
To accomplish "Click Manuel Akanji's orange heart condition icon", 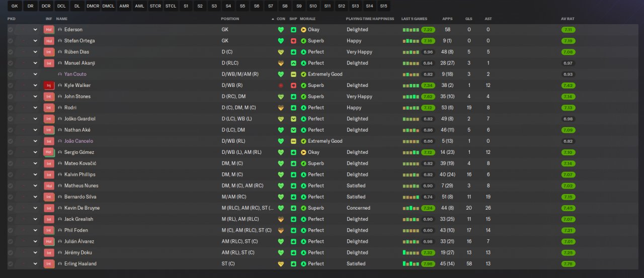I will point(281,63).
